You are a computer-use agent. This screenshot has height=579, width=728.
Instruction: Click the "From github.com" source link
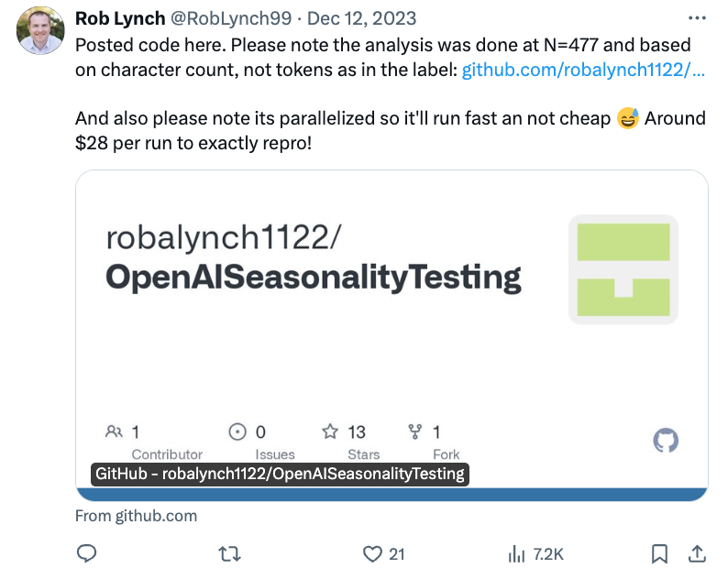click(136, 516)
